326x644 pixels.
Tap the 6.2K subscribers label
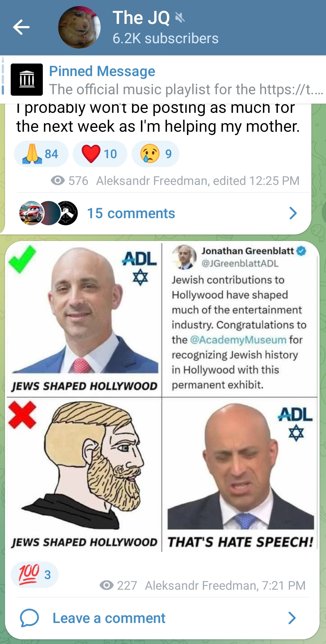(165, 38)
